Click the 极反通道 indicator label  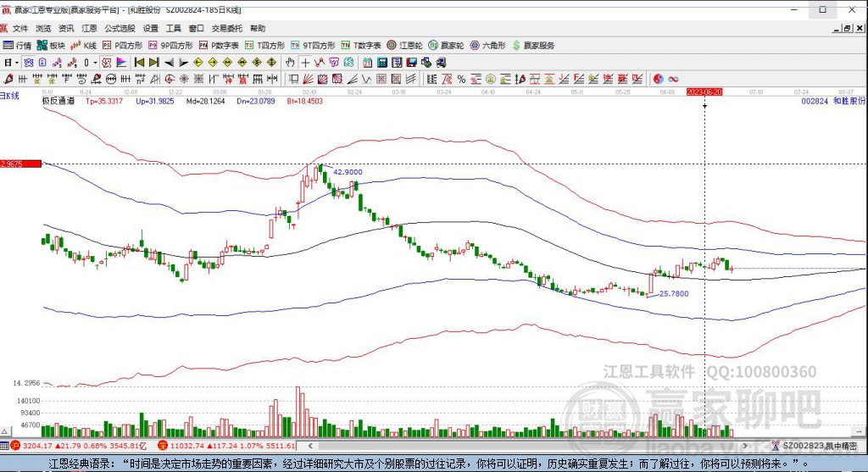coord(58,101)
